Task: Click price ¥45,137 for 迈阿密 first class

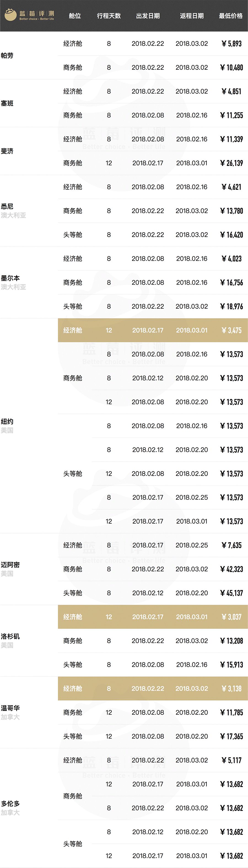Action: 231,593
